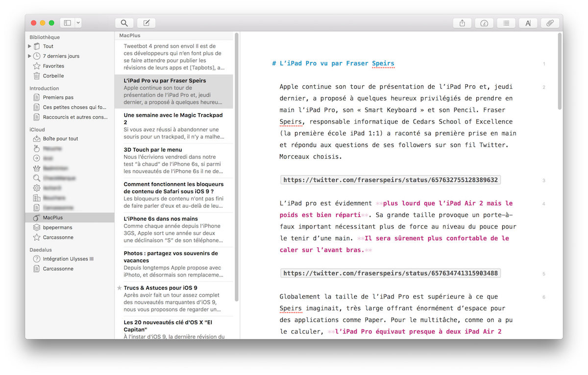Screen dimensions: 588x375
Task: Click bold text 'Il sera sûrement plus confortable'
Action: (x=437, y=238)
